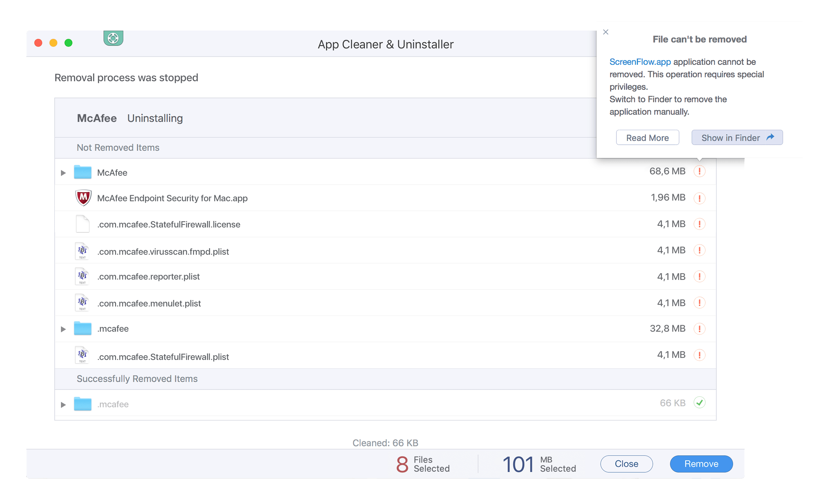Expand the McAfee folder tree item
Viewport: 822px width, 504px height.
(x=62, y=172)
